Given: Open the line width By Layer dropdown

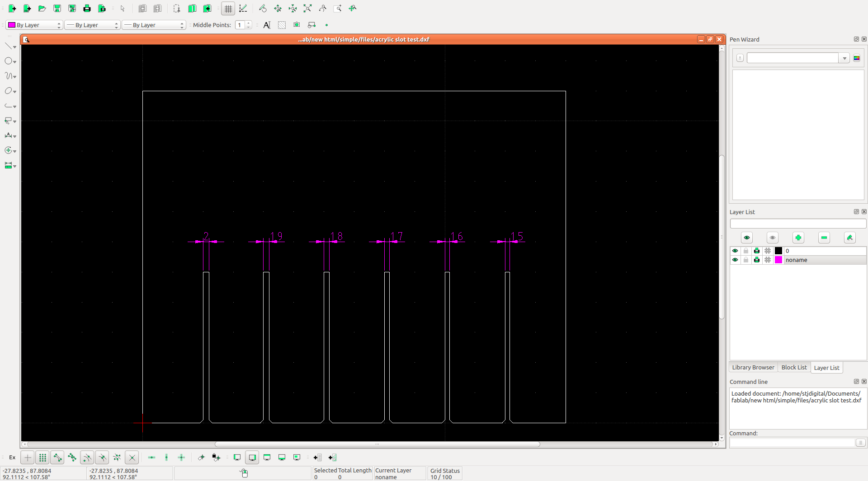Looking at the screenshot, I should click(x=92, y=25).
